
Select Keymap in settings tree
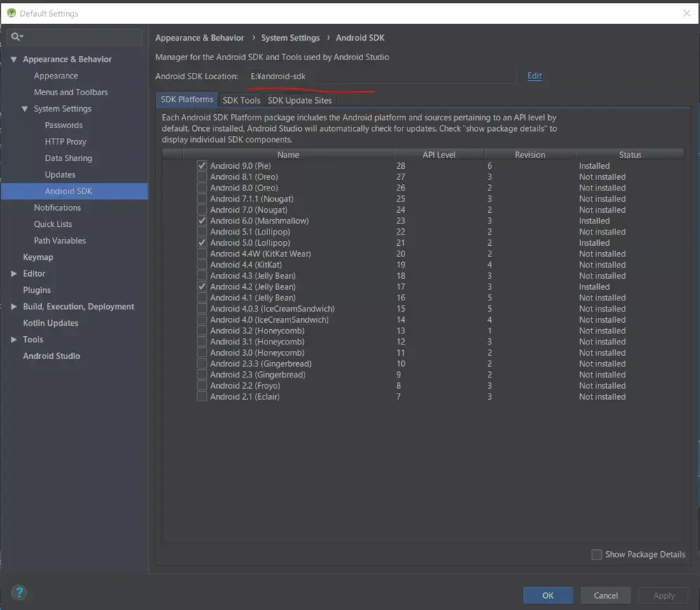(38, 257)
